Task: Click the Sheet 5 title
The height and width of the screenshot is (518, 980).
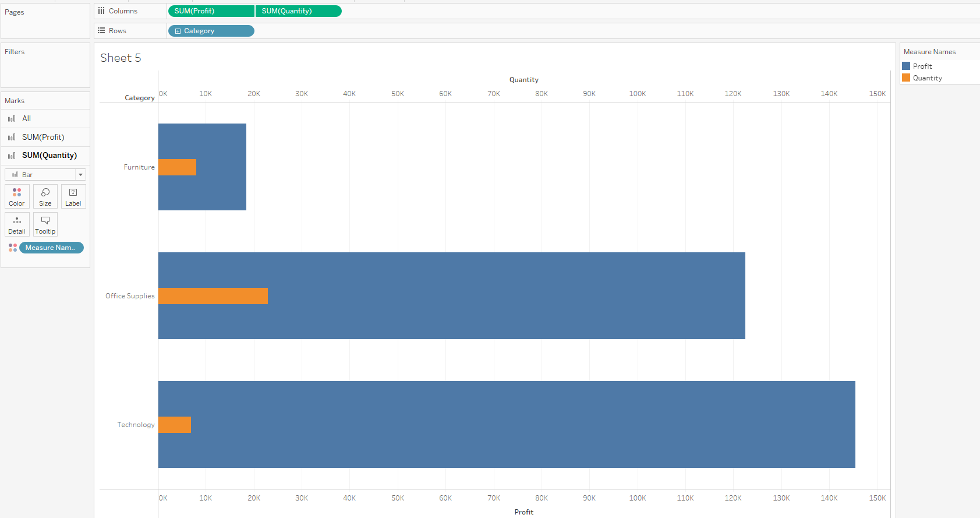Action: pos(121,58)
